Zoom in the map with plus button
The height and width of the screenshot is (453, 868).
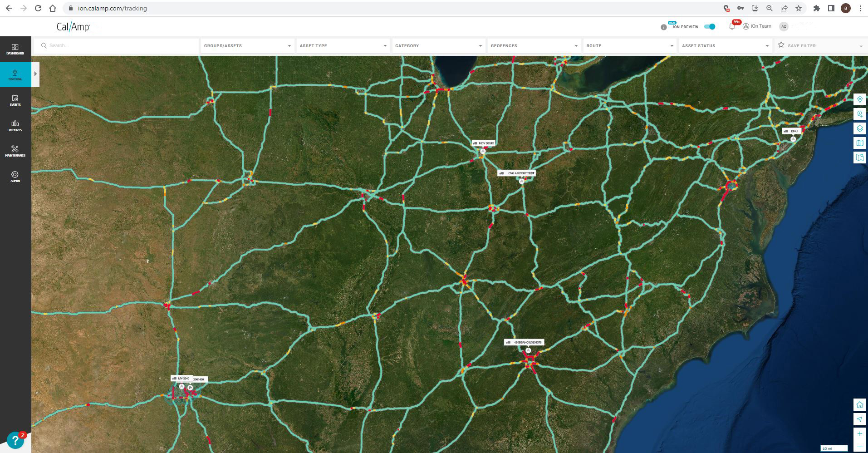click(859, 434)
